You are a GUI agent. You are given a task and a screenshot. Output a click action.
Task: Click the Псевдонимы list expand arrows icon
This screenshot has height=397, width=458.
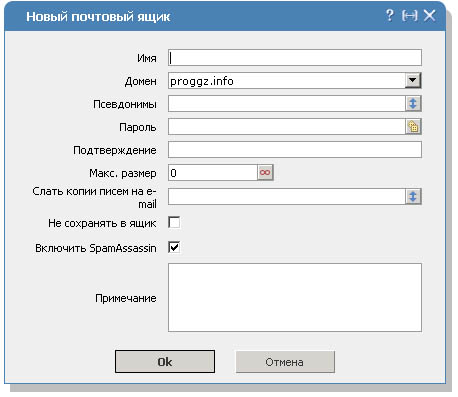click(413, 104)
